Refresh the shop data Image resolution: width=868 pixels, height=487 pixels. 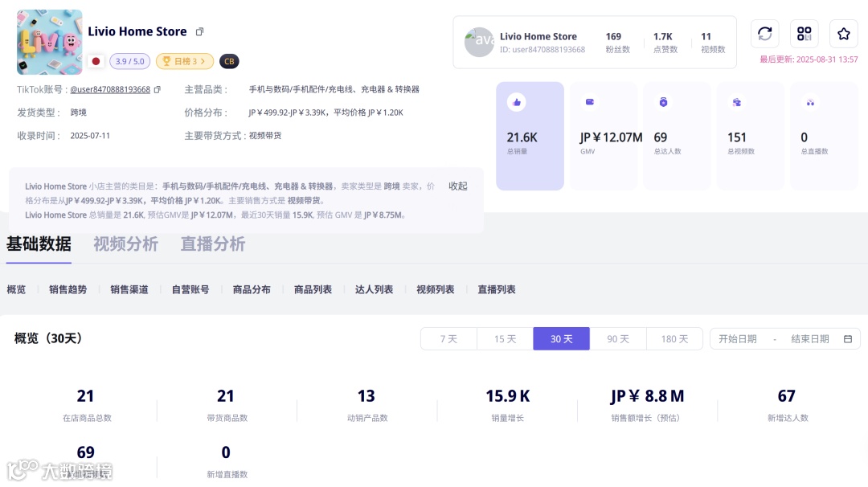pos(764,34)
